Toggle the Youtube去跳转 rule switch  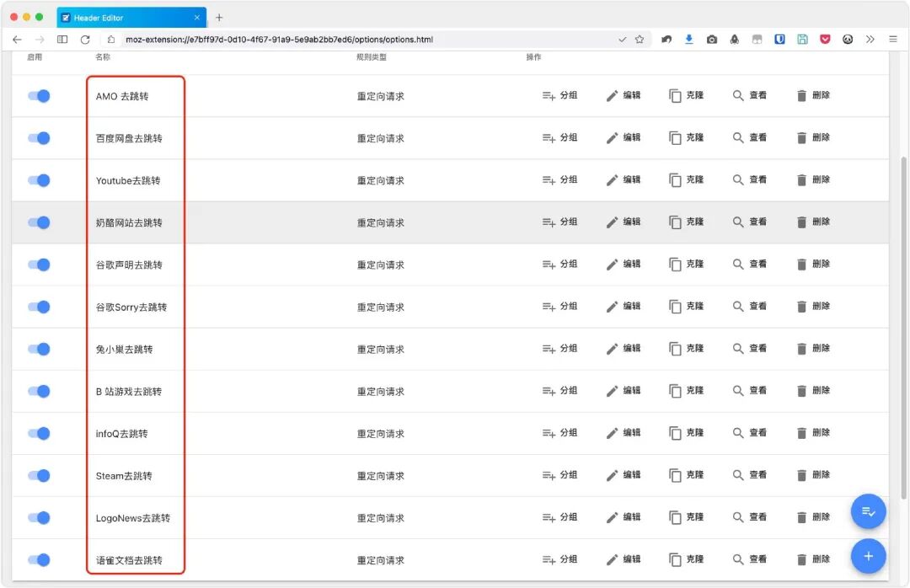[x=39, y=180]
